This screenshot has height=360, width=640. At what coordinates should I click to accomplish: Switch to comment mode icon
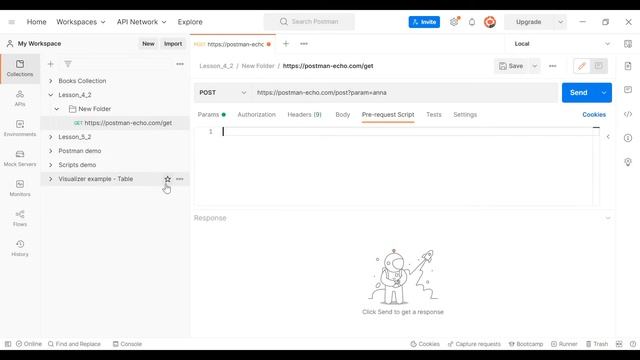pyautogui.click(x=598, y=66)
